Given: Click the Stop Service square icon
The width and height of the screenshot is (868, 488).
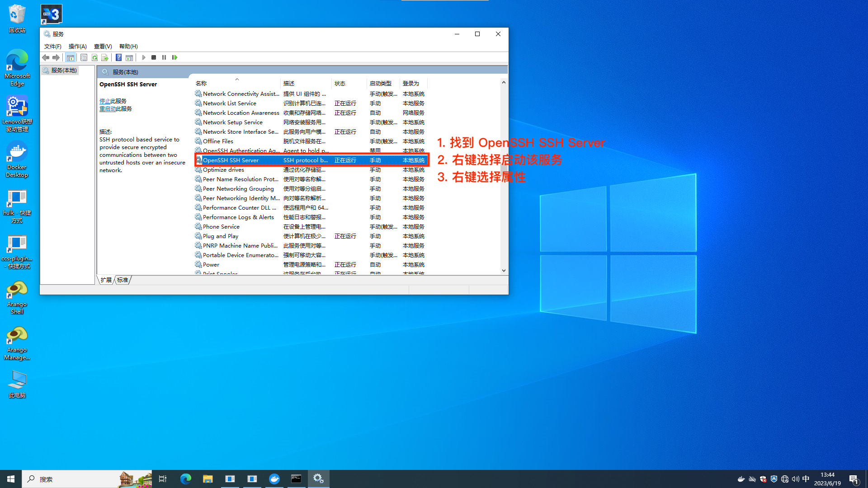Looking at the screenshot, I should pyautogui.click(x=154, y=57).
